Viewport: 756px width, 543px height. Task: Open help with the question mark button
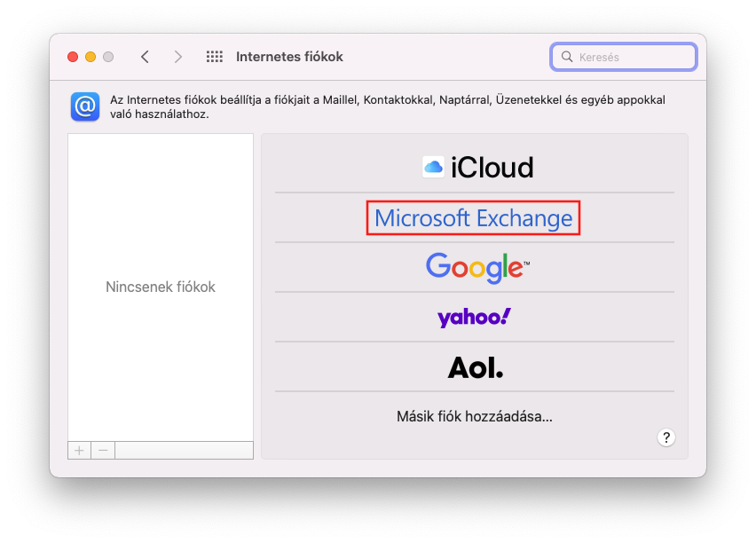tap(666, 437)
